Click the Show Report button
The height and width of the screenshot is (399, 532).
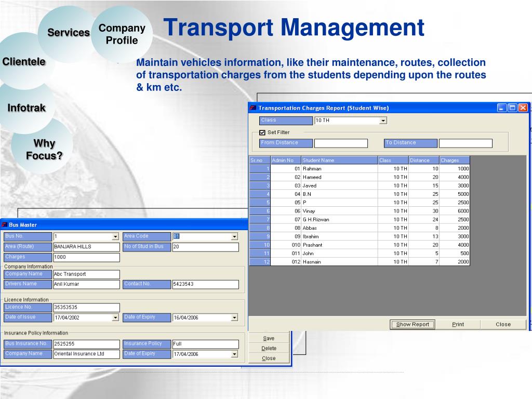click(x=413, y=324)
